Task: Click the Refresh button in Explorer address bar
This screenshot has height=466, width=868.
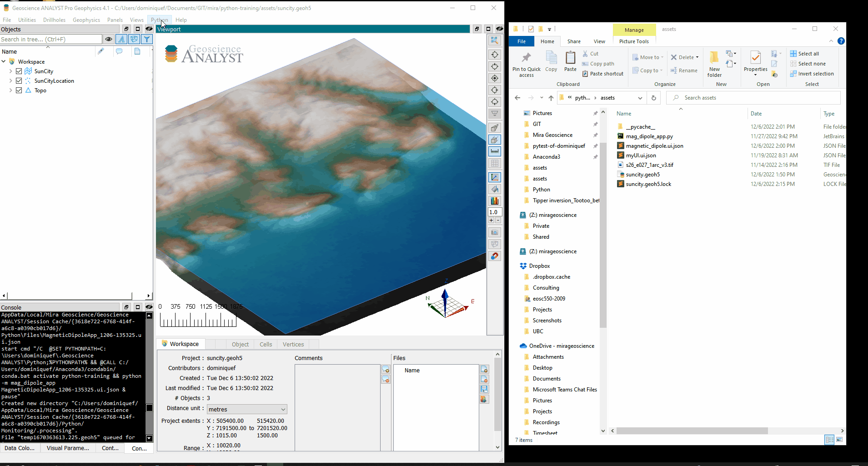Action: pyautogui.click(x=653, y=98)
